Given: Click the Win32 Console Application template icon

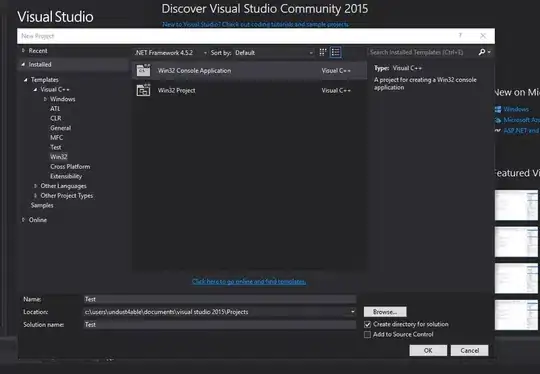Looking at the screenshot, I should tap(143, 71).
